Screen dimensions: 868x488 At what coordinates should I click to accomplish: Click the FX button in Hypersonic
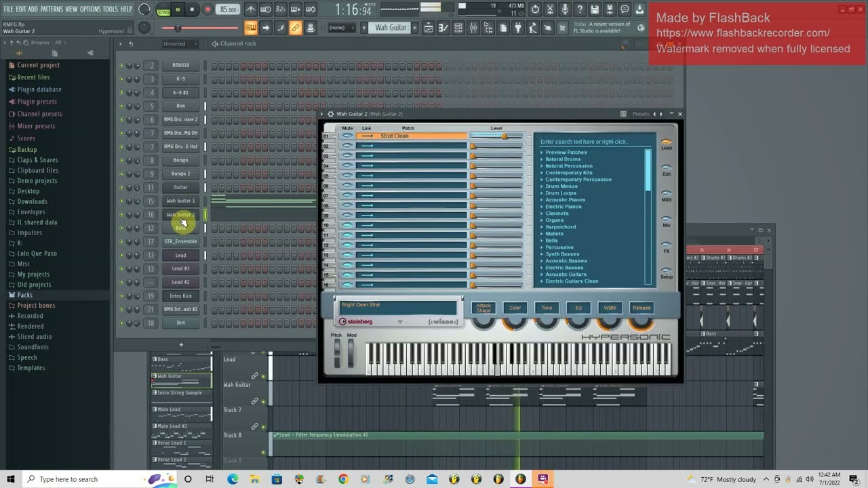pyautogui.click(x=667, y=247)
